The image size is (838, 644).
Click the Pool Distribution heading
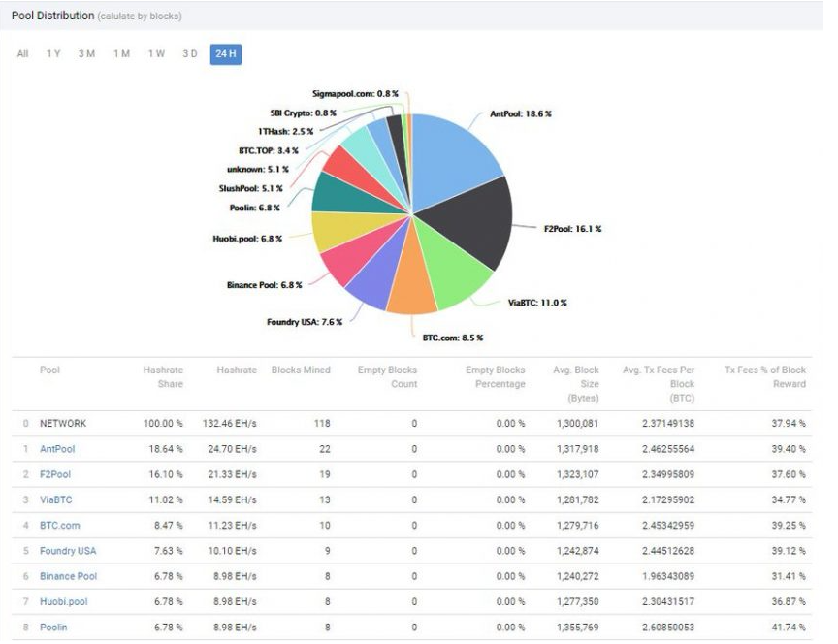pyautogui.click(x=53, y=16)
